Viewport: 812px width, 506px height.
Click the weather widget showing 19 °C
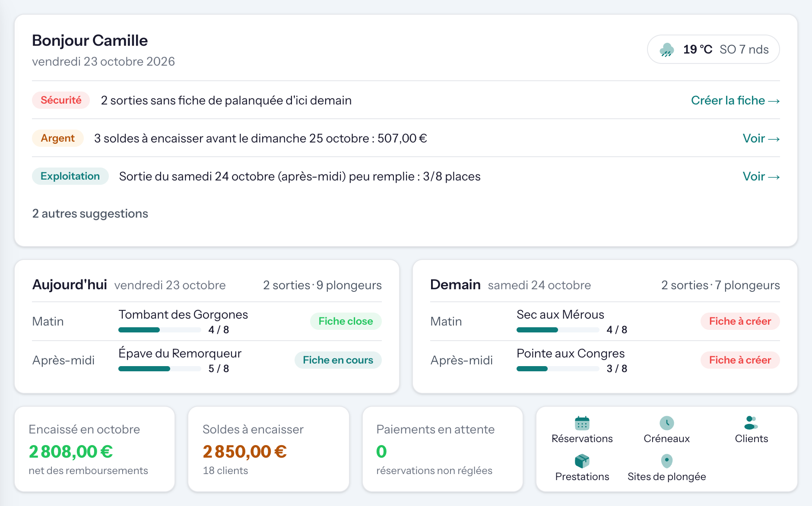(713, 49)
